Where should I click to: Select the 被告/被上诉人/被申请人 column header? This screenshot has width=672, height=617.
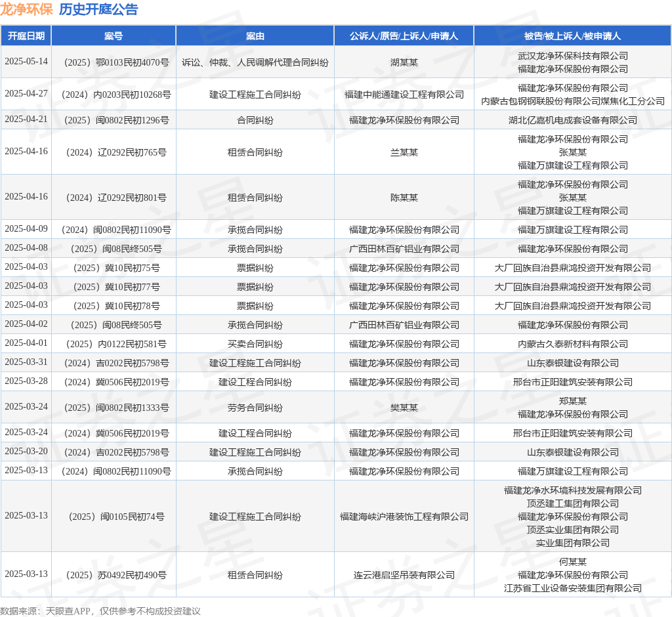(572, 36)
